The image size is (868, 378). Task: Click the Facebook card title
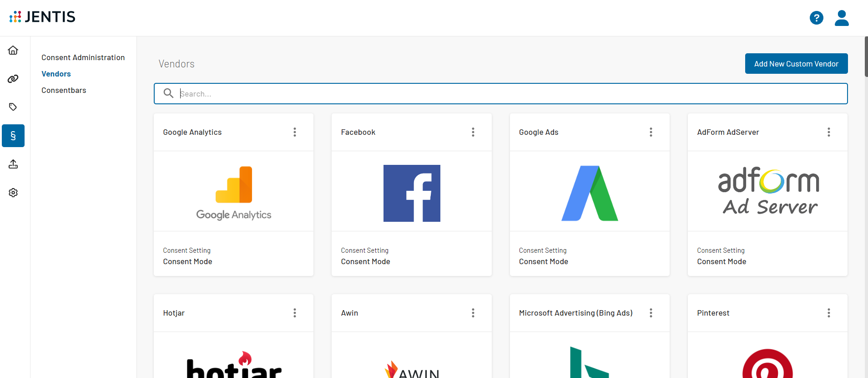coord(358,132)
